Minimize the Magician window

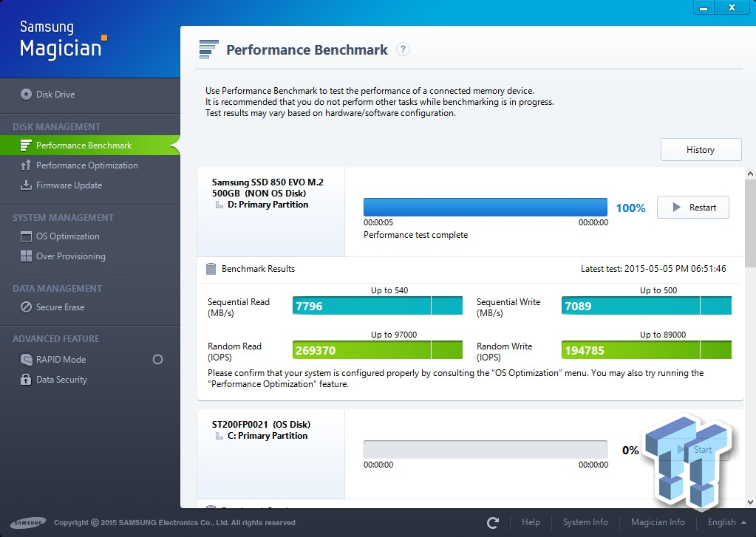pos(704,7)
